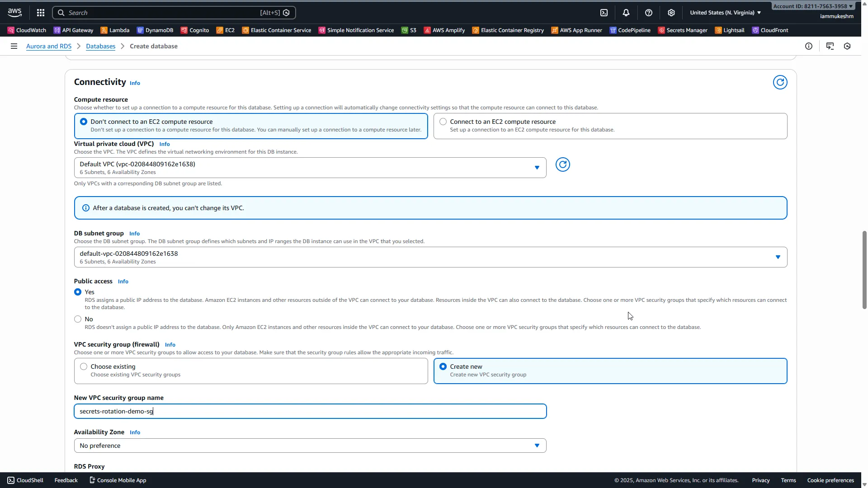Select Choose existing VPC security groups
Viewport: 868px width, 488px height.
(83, 366)
